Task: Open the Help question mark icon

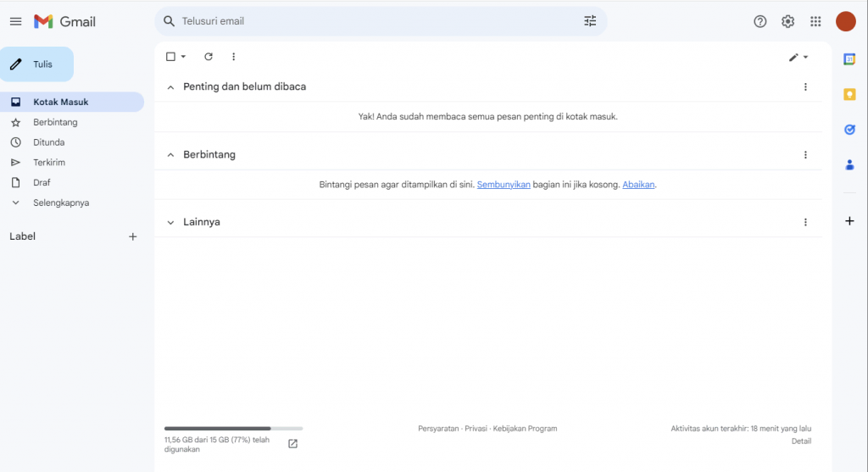Action: click(x=760, y=21)
